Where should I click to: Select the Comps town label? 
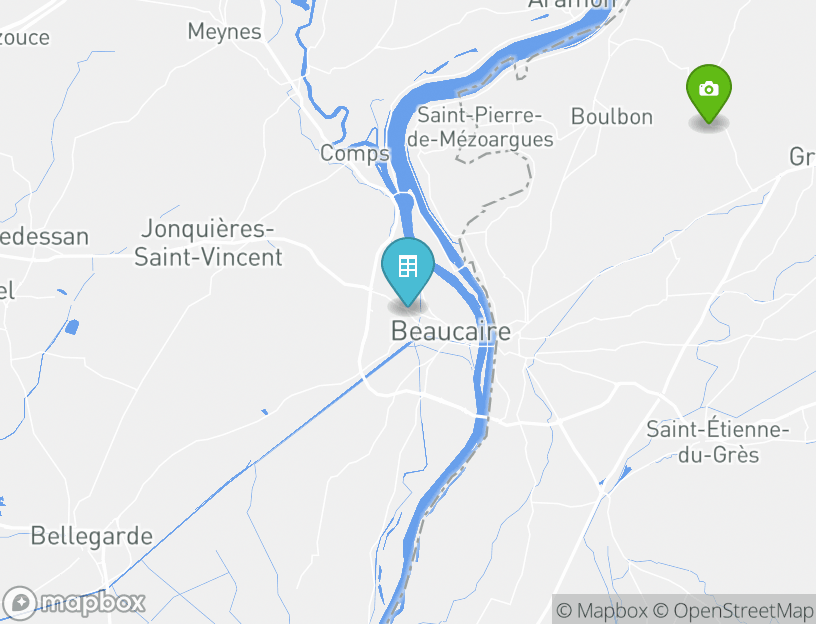click(354, 154)
